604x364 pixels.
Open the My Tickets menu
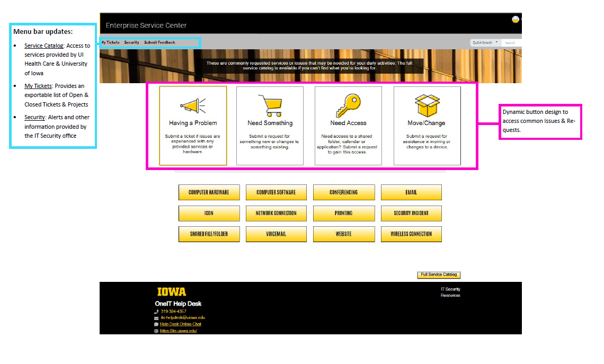point(110,42)
